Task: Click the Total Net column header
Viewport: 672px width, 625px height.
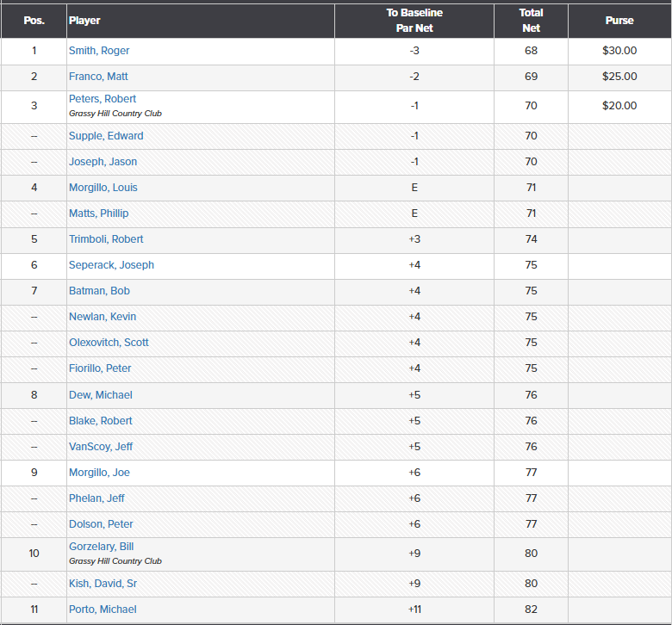Action: 531,21
